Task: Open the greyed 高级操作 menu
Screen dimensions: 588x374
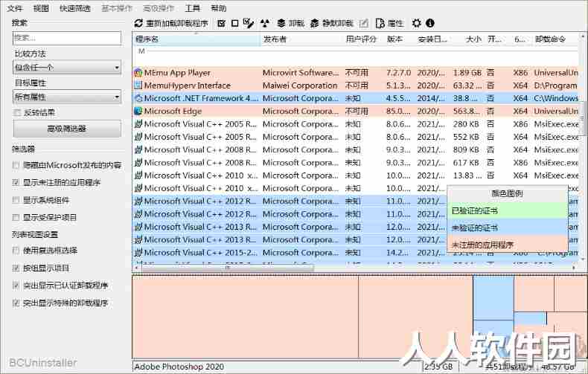Action: click(x=159, y=8)
